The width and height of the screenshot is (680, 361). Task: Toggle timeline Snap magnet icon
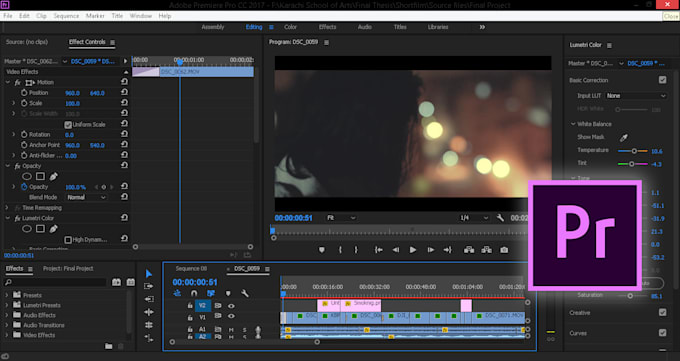(x=194, y=294)
